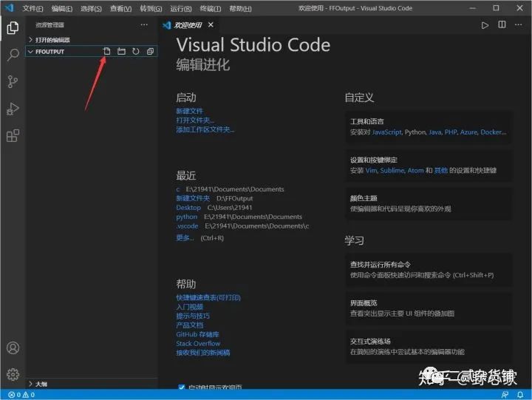Open the Run and Debug view
The width and height of the screenshot is (532, 400).
(x=13, y=109)
